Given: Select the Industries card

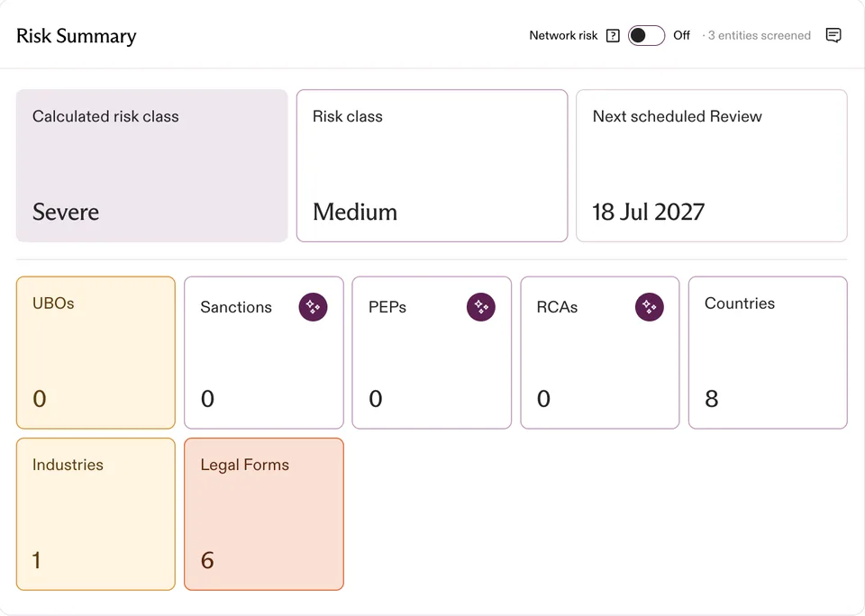Looking at the screenshot, I should click(96, 514).
